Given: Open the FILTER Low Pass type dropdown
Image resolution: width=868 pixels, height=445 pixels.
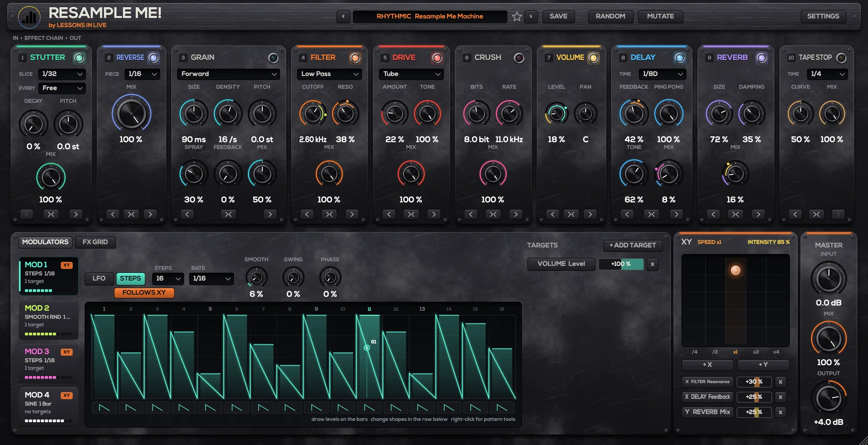Looking at the screenshot, I should pos(329,74).
